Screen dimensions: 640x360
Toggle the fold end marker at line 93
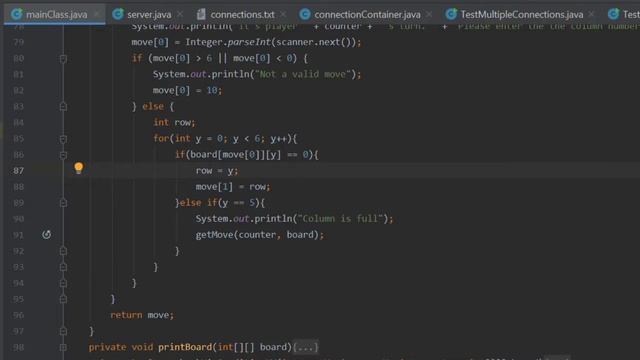point(63,267)
